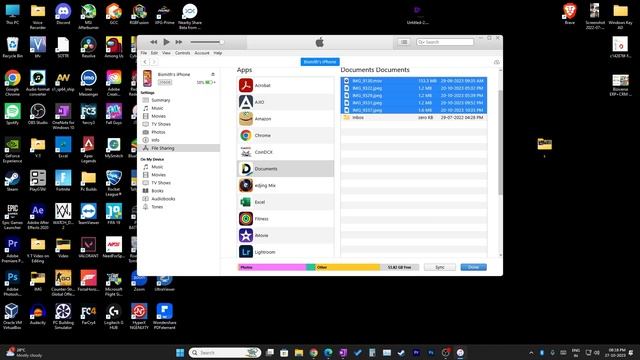The image size is (640, 360).
Task: Open the Edit menu in iTunes
Action: click(154, 53)
